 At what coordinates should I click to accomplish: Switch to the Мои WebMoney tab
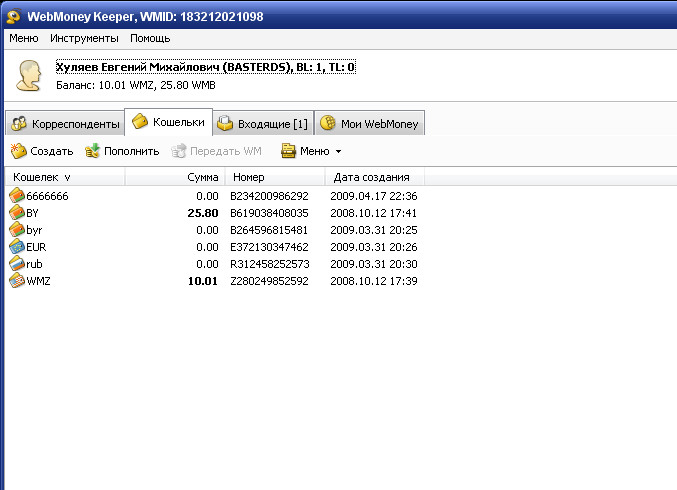370,123
